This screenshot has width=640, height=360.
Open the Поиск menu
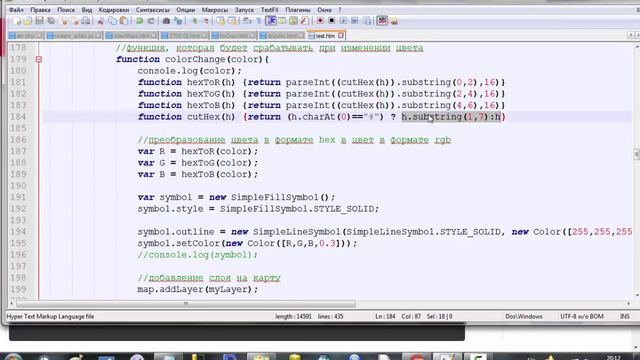click(x=66, y=9)
